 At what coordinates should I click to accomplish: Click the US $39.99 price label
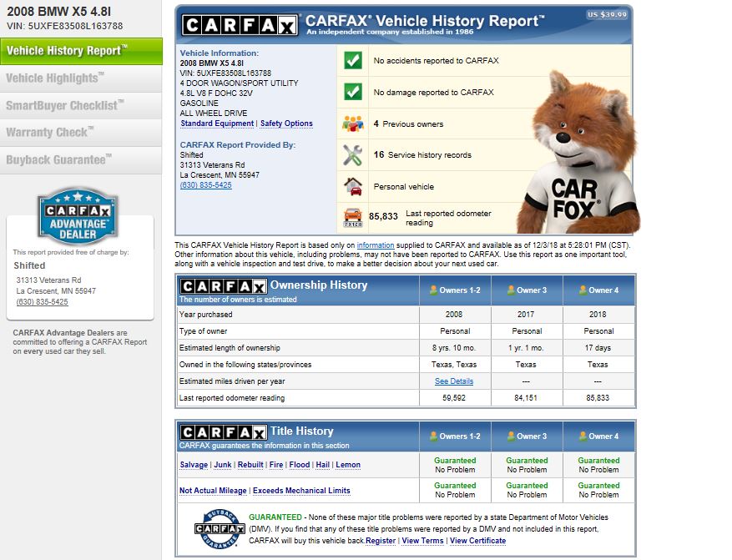click(607, 14)
